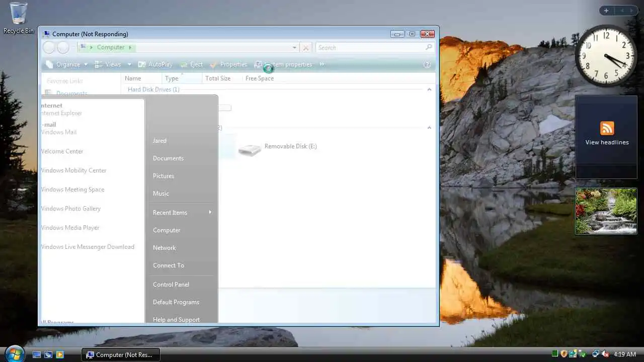This screenshot has height=362, width=644.
Task: Sort by the Name column header
Action: 142,78
